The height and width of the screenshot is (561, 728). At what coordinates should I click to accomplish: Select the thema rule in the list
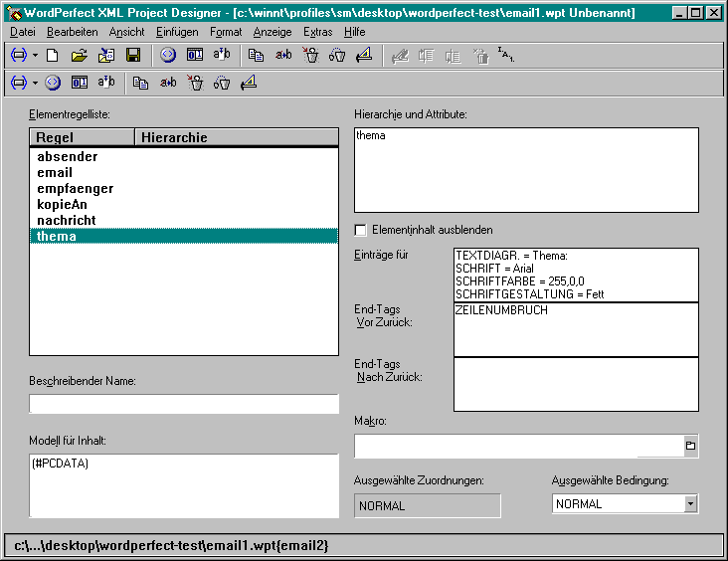184,236
